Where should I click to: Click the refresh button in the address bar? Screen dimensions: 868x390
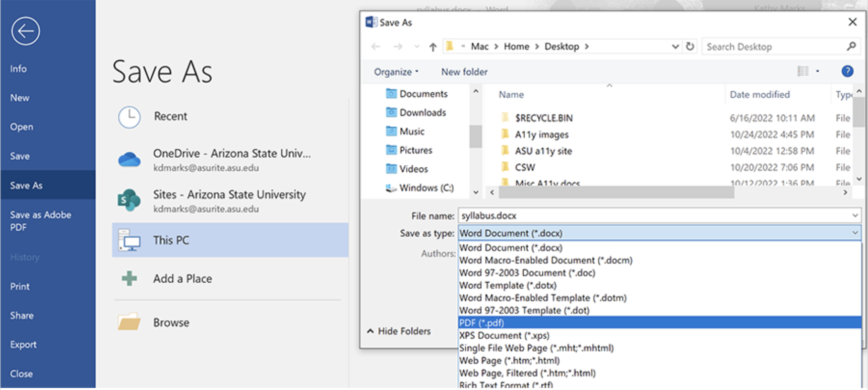point(690,46)
